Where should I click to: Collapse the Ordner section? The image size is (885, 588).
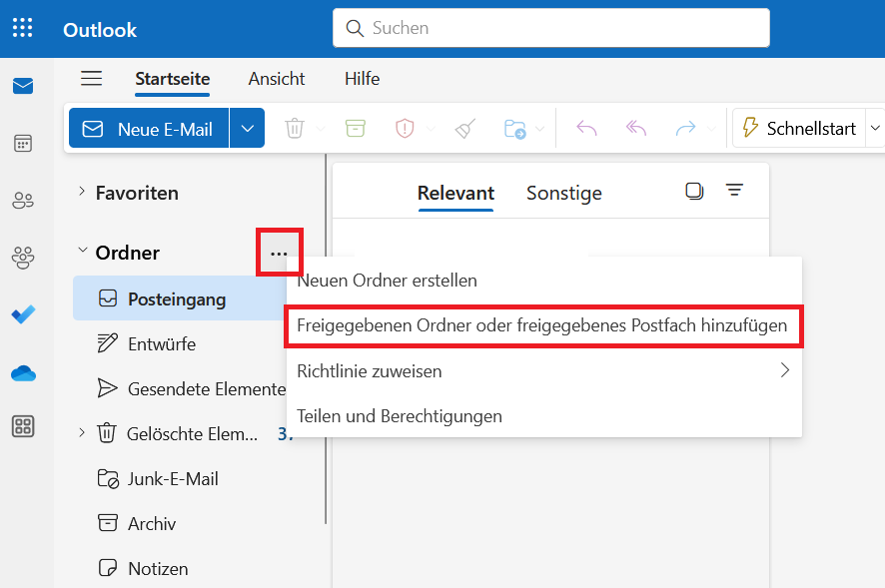coord(82,250)
